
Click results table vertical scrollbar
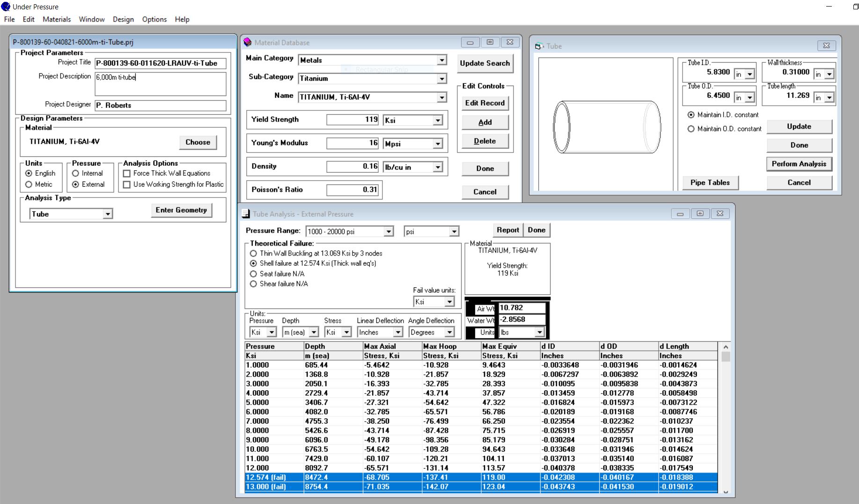pos(726,419)
